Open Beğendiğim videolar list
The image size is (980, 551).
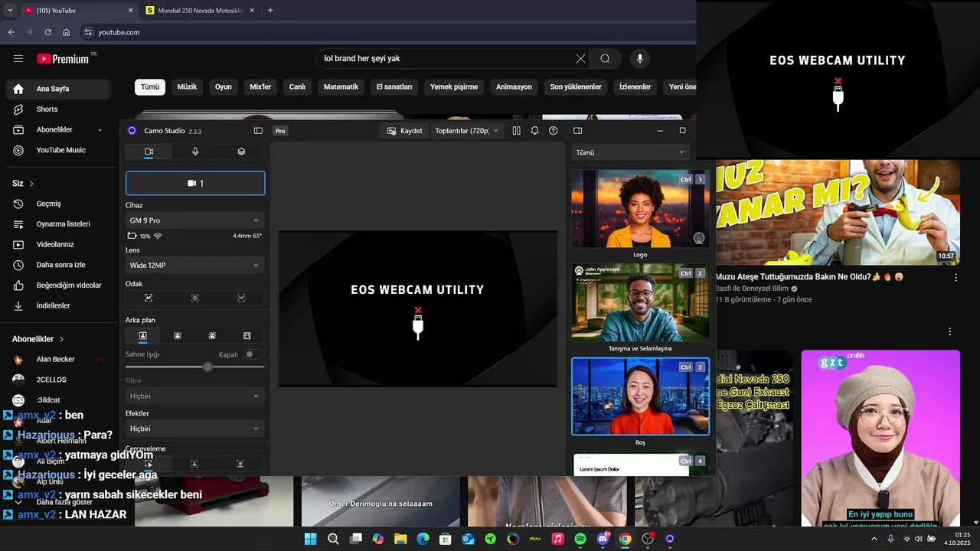(x=60, y=285)
